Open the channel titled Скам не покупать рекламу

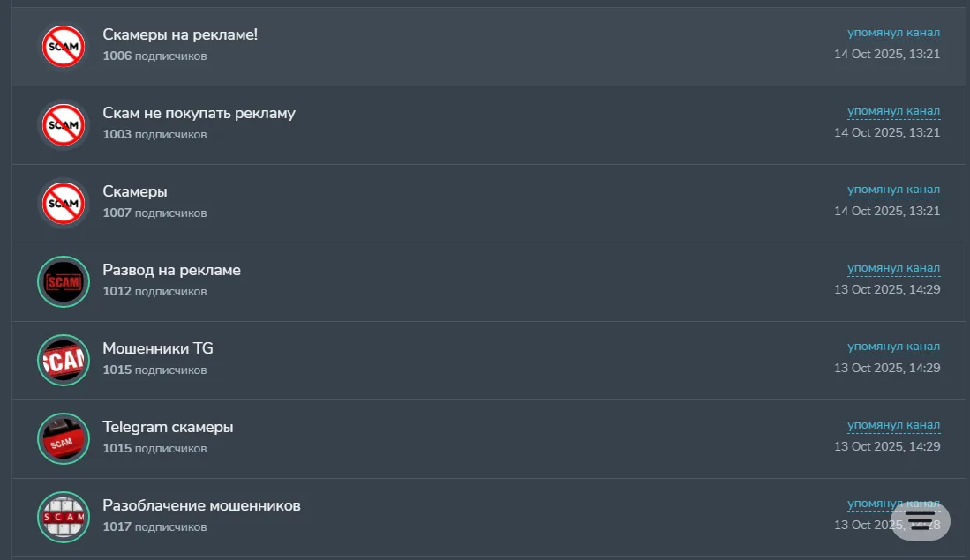[x=199, y=113]
